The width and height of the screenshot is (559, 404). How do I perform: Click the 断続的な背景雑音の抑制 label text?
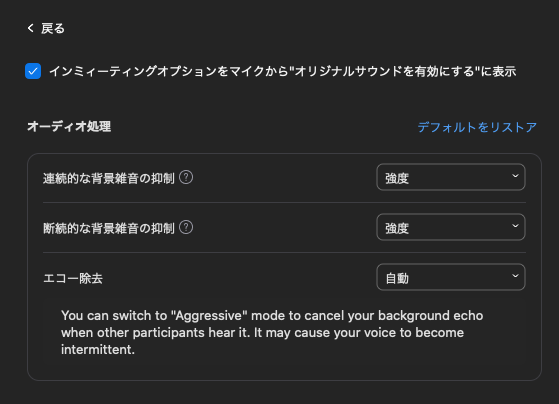point(109,228)
